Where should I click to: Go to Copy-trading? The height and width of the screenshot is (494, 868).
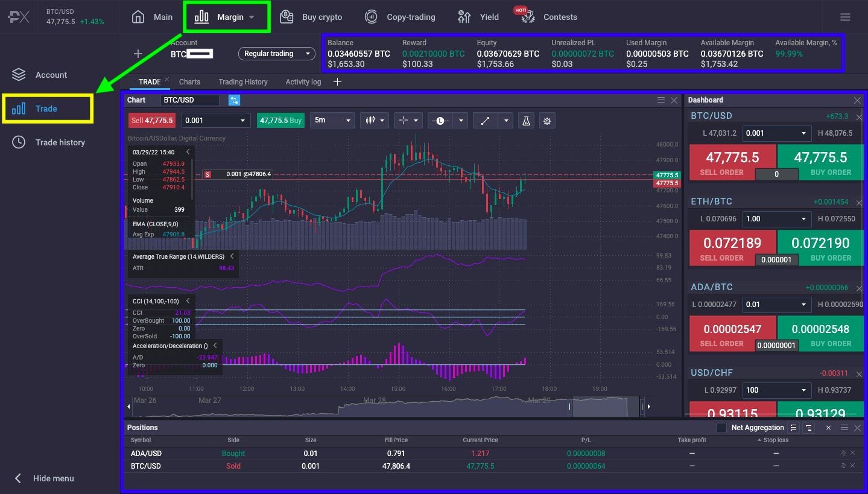(400, 17)
